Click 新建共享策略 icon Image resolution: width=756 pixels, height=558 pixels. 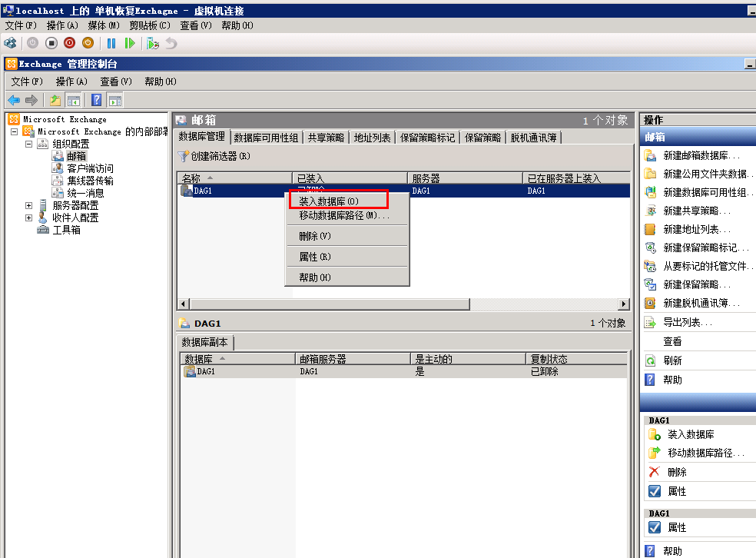(x=651, y=211)
